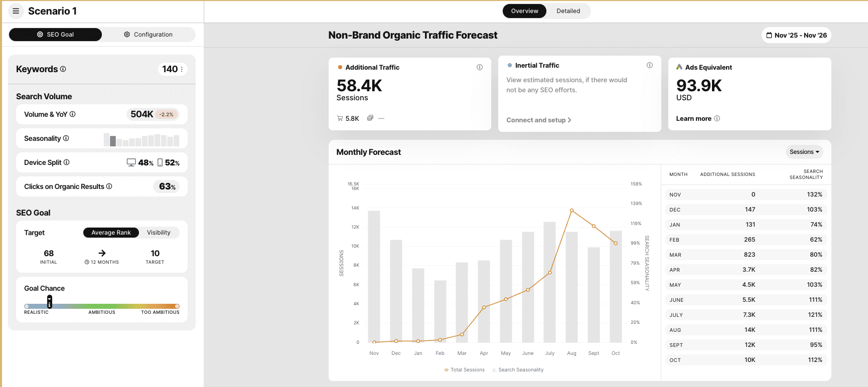This screenshot has height=387, width=868.
Task: Click the OCT row value 10K
Action: (750, 360)
